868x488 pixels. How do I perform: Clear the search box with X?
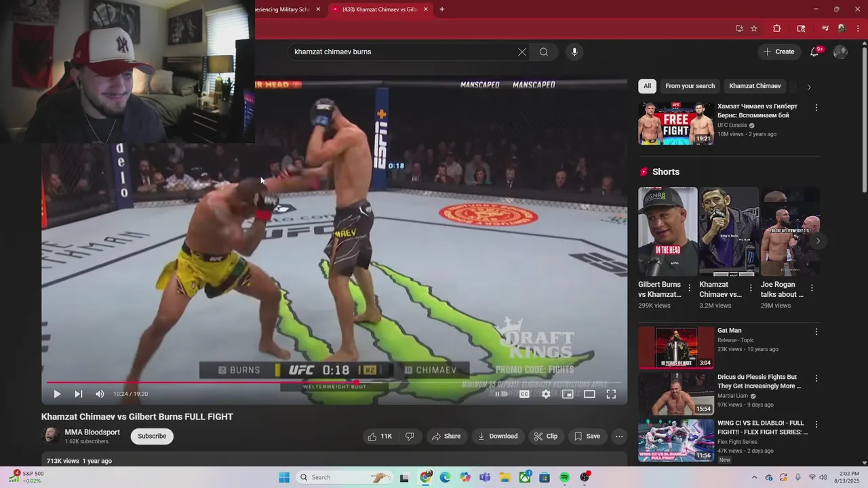point(522,52)
